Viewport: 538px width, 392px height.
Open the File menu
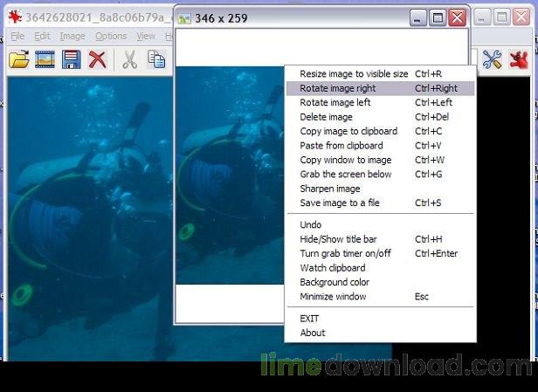tap(17, 37)
